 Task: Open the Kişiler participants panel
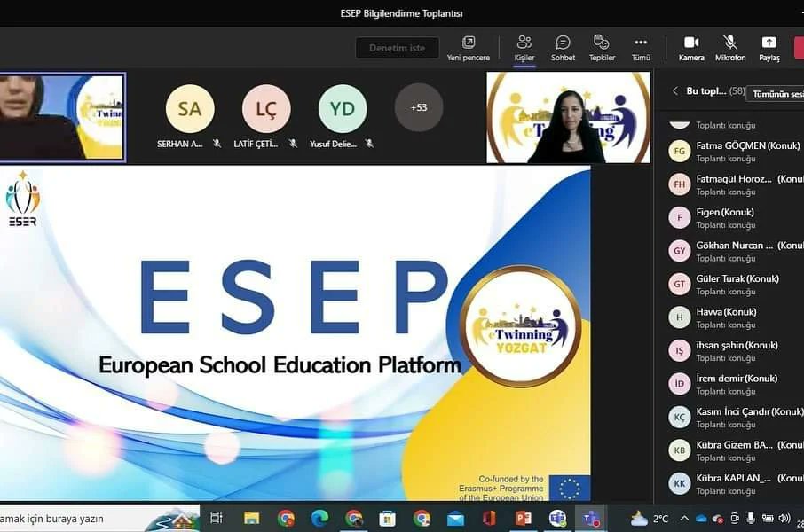(x=524, y=48)
